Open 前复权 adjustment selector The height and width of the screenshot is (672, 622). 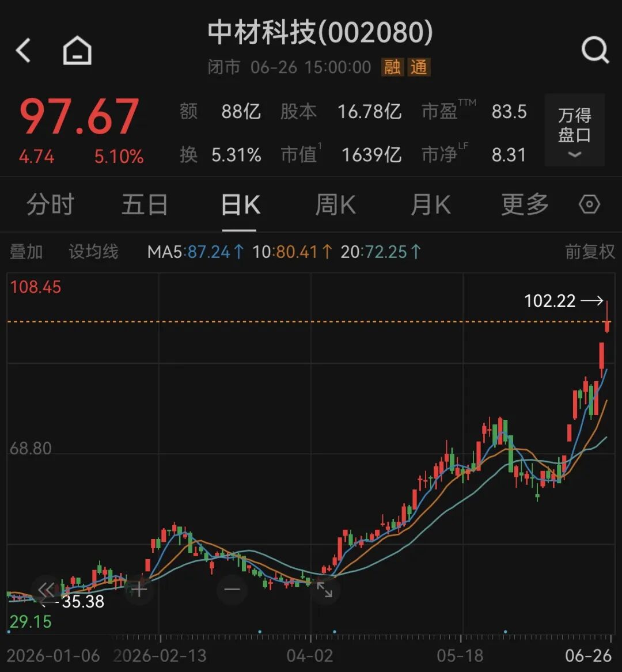(590, 252)
